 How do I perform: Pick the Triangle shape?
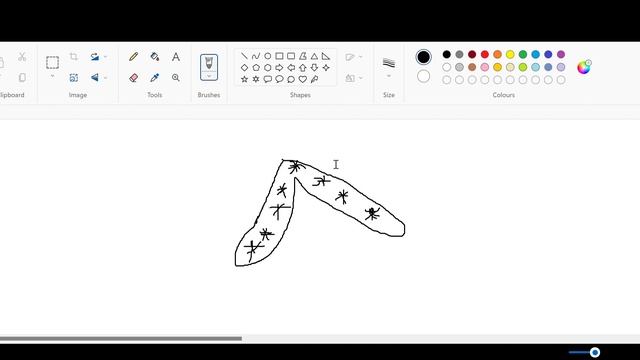pyautogui.click(x=314, y=56)
